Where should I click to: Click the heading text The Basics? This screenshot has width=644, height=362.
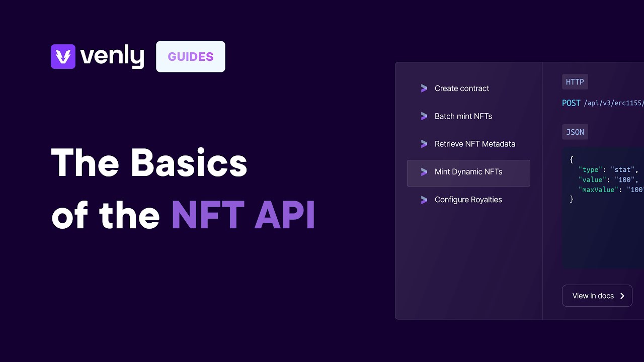(x=149, y=163)
